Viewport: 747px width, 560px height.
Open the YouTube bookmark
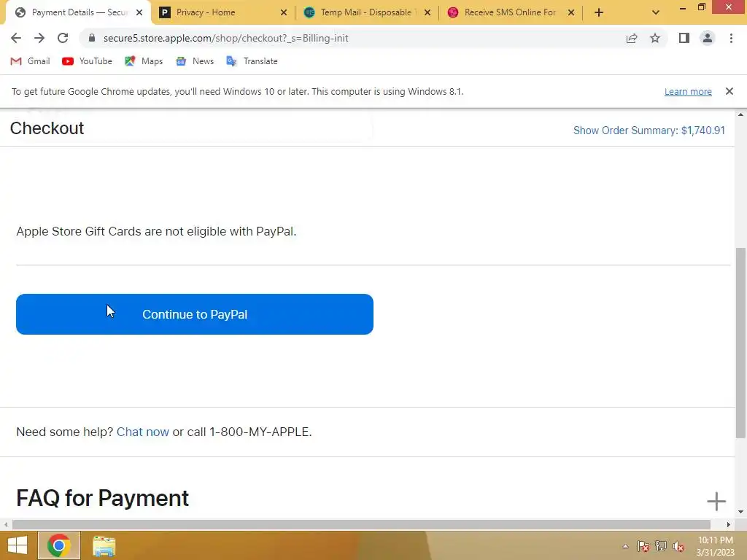click(88, 61)
